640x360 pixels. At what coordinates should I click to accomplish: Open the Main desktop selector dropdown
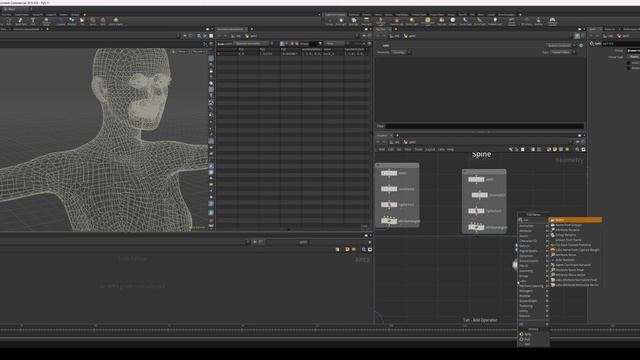click(x=16, y=9)
